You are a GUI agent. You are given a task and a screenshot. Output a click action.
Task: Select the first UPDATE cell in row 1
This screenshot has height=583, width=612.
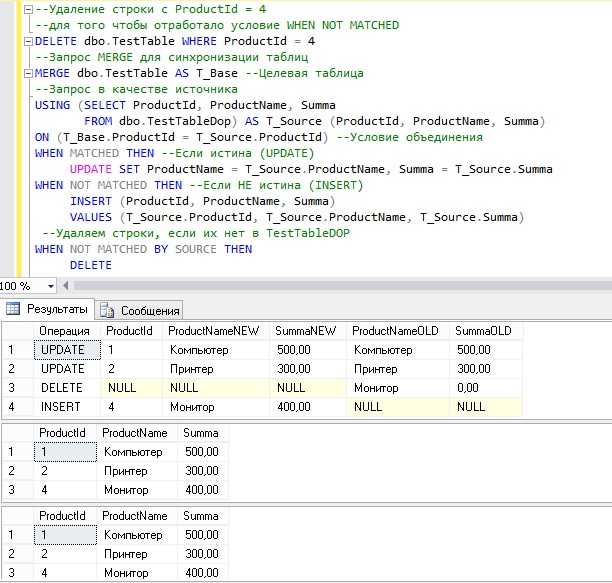(67, 350)
